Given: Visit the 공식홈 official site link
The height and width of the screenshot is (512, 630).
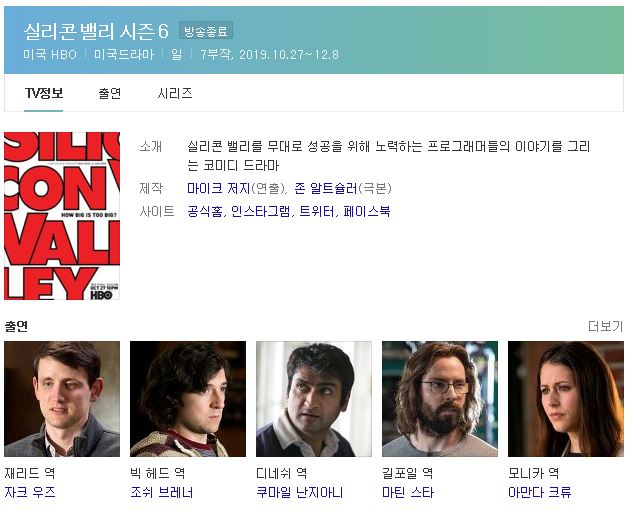Looking at the screenshot, I should [205, 211].
